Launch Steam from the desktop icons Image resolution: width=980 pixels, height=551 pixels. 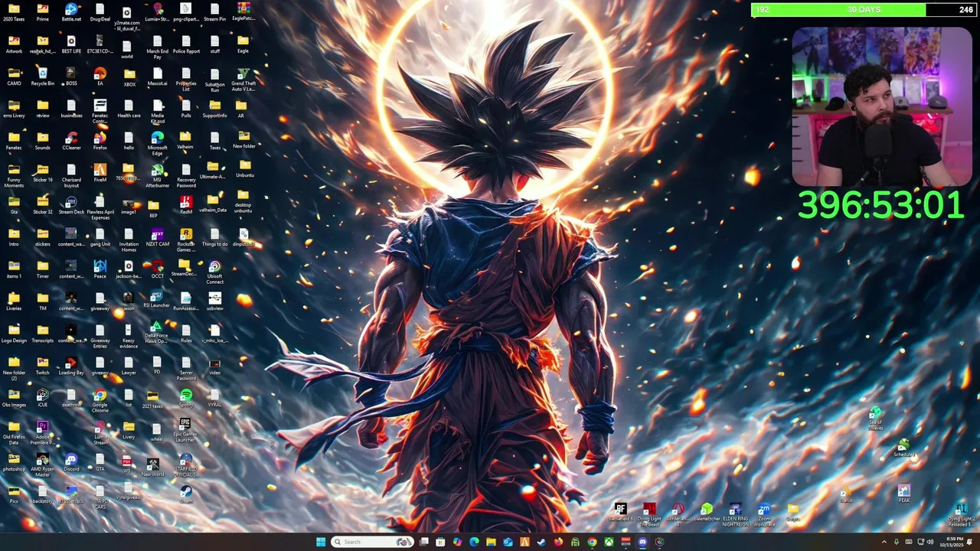point(186,494)
